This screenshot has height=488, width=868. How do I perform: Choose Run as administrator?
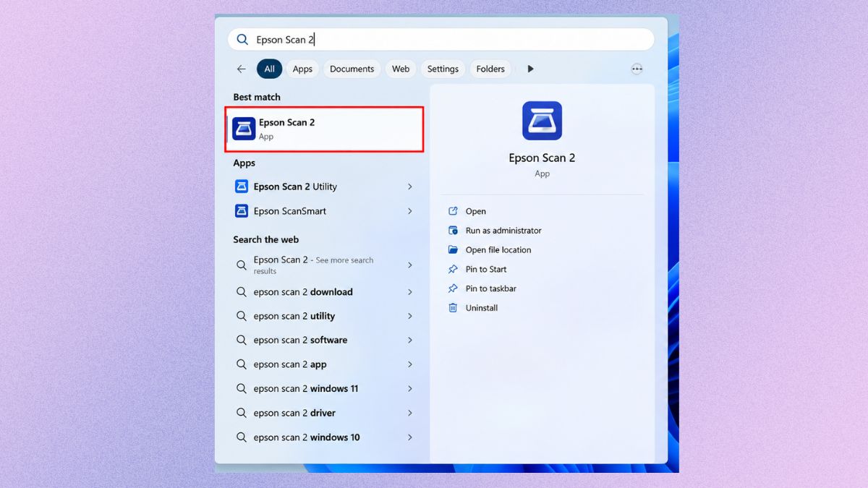pos(503,231)
